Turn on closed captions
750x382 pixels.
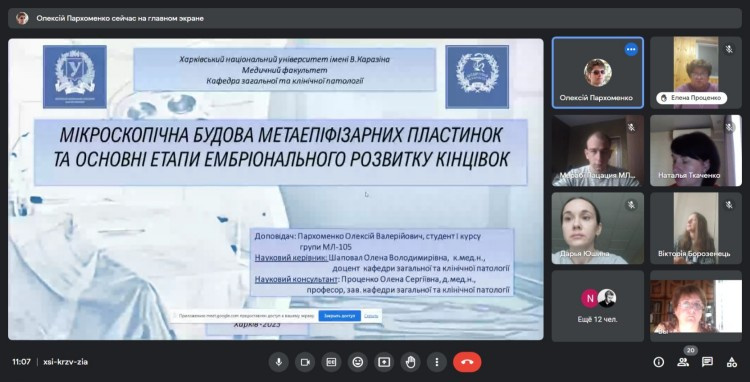[x=331, y=362]
